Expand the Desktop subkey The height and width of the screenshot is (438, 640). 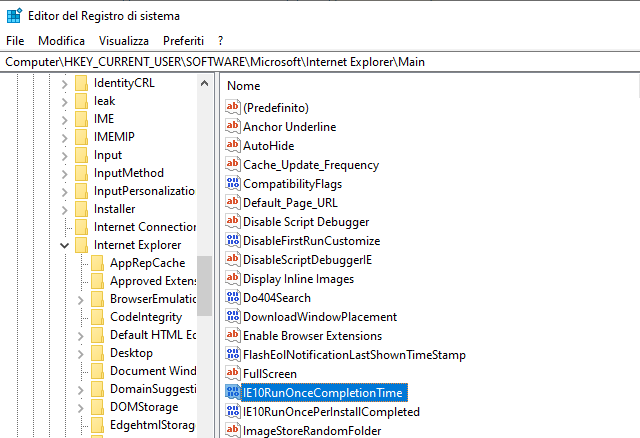[x=80, y=354]
